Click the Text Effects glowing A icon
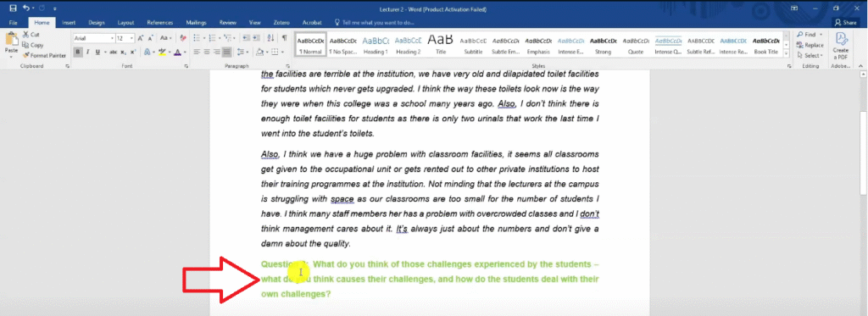The width and height of the screenshot is (868, 316). click(147, 52)
